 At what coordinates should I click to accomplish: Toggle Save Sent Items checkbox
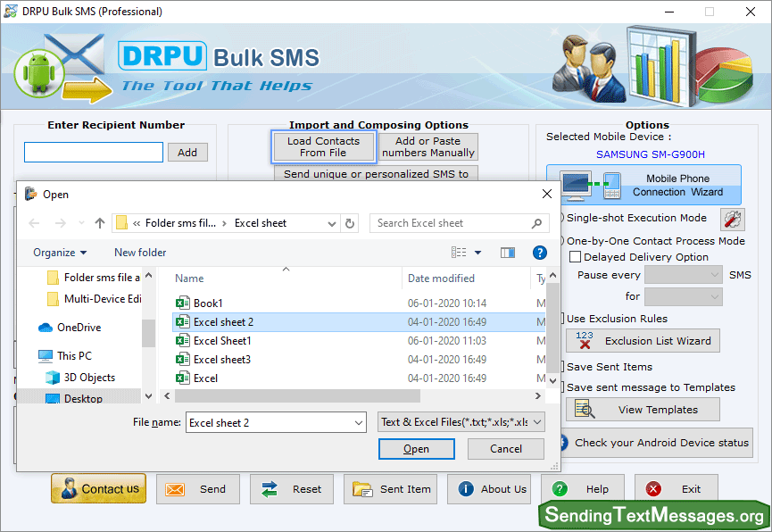[563, 367]
